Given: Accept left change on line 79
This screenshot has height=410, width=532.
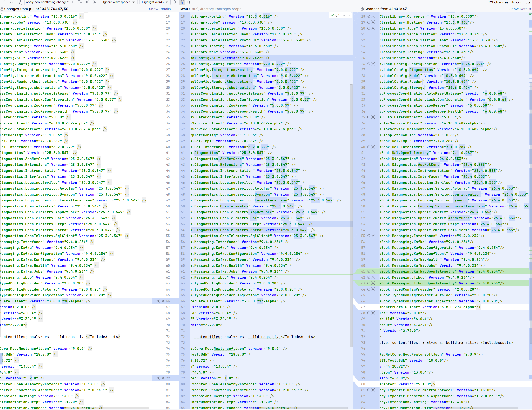Looking at the screenshot, I should point(163,378).
